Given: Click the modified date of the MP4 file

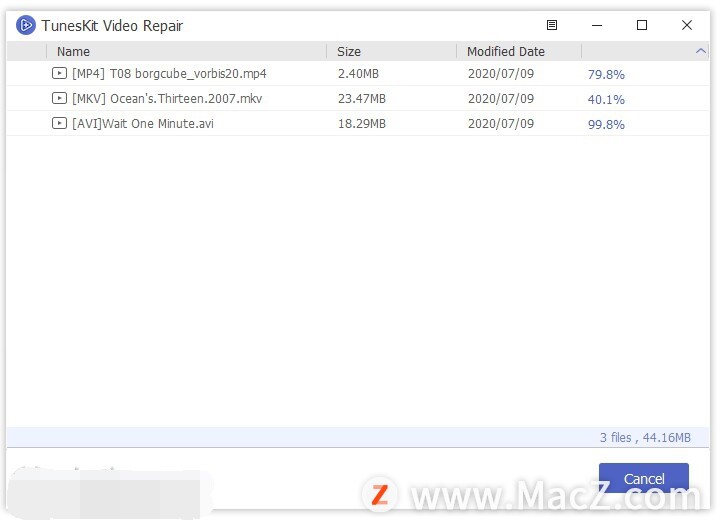Looking at the screenshot, I should tap(501, 73).
